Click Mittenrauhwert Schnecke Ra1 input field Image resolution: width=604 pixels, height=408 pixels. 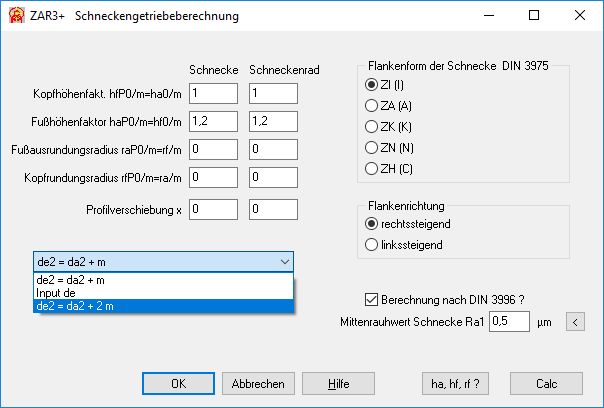(x=509, y=322)
